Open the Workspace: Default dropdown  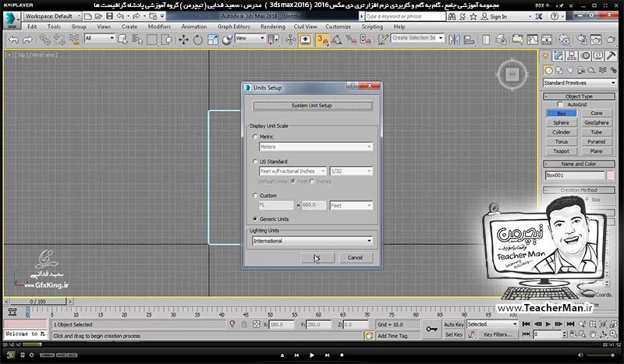coord(52,16)
